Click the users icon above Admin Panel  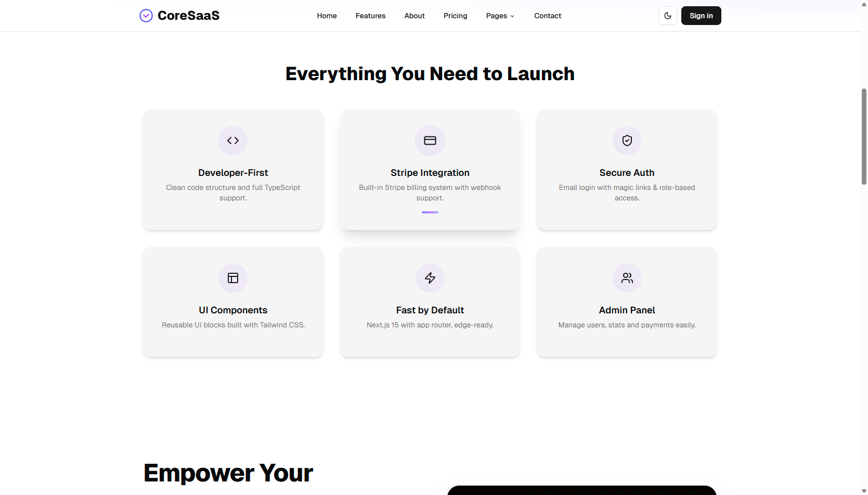pyautogui.click(x=627, y=278)
